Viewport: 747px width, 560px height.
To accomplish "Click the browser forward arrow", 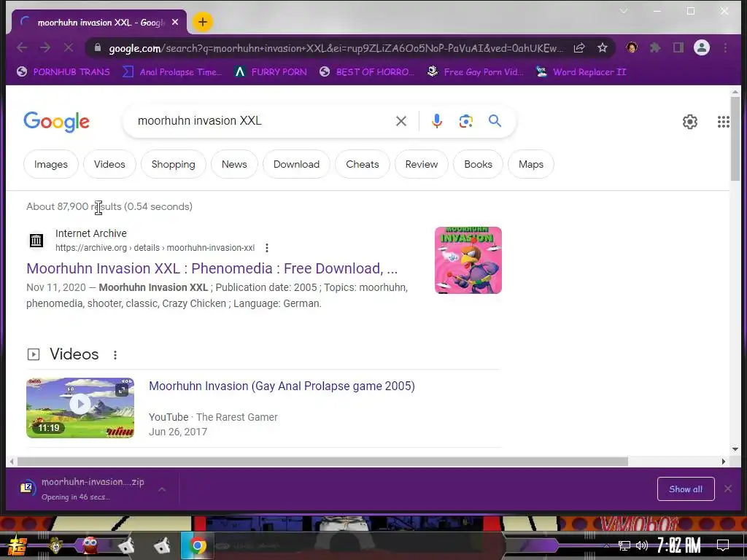I will 45,47.
